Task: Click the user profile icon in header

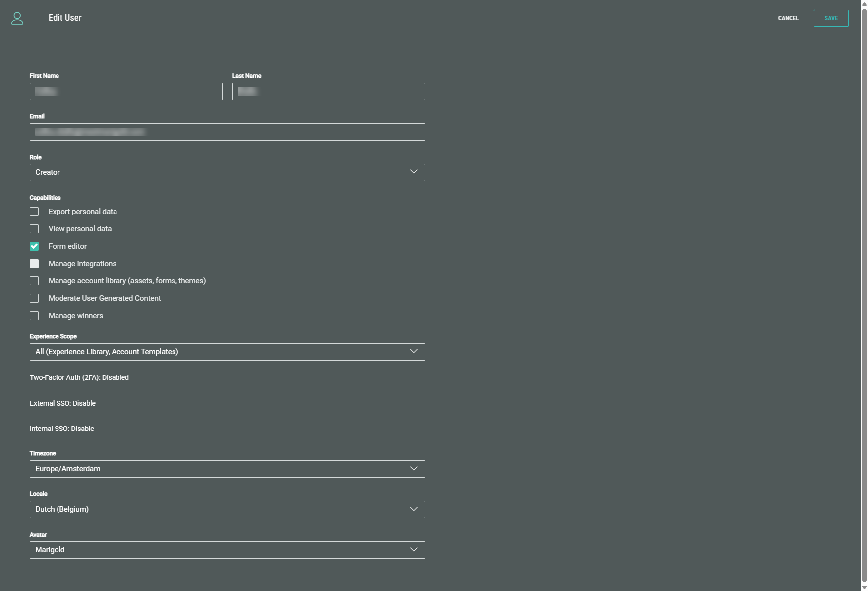Action: click(x=17, y=18)
